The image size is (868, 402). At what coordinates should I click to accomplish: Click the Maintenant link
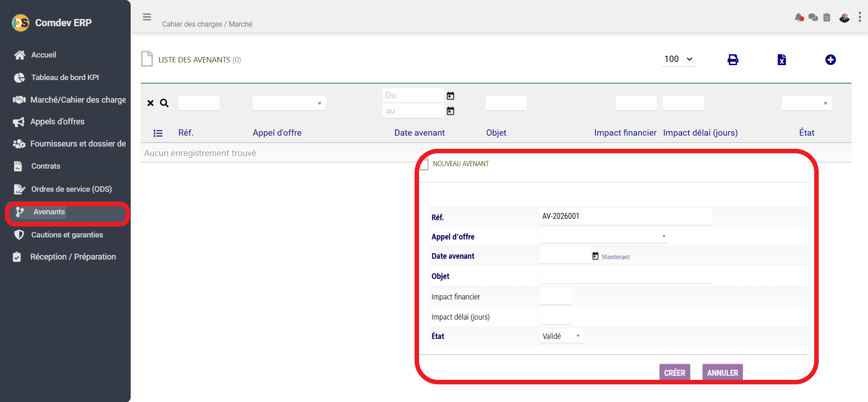[616, 257]
